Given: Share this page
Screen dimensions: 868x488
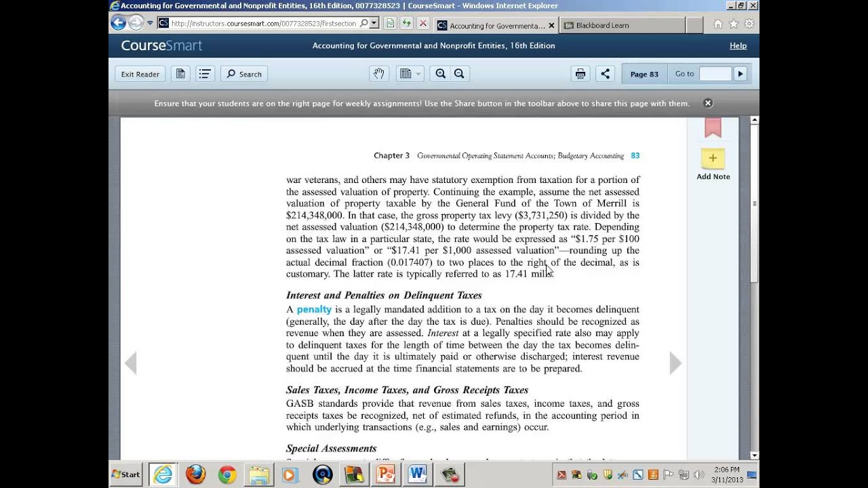Looking at the screenshot, I should (606, 74).
